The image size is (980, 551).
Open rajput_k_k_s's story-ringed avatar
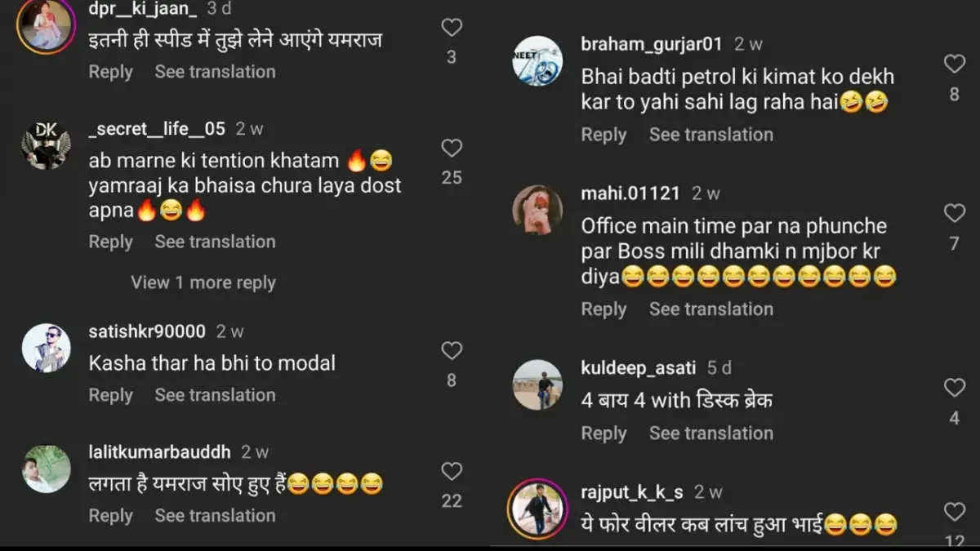click(538, 509)
